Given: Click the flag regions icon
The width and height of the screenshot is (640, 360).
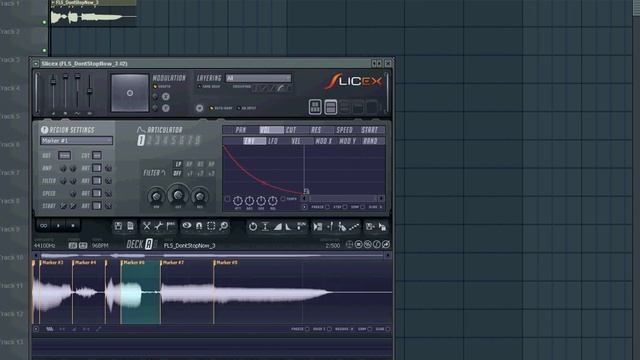Looking at the screenshot, I should [x=171, y=226].
